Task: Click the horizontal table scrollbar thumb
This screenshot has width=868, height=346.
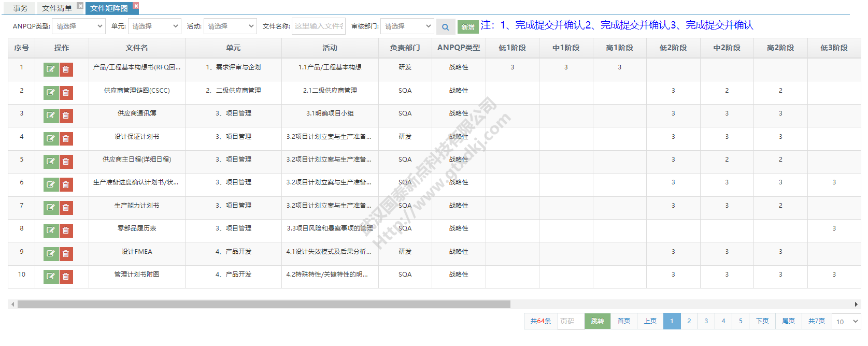Action: (x=264, y=305)
